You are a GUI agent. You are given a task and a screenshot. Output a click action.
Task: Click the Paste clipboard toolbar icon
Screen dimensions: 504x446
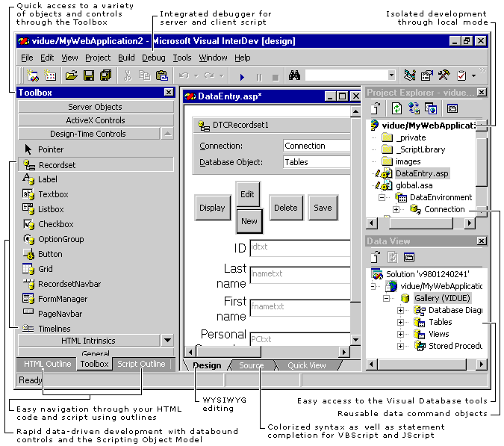pos(162,76)
